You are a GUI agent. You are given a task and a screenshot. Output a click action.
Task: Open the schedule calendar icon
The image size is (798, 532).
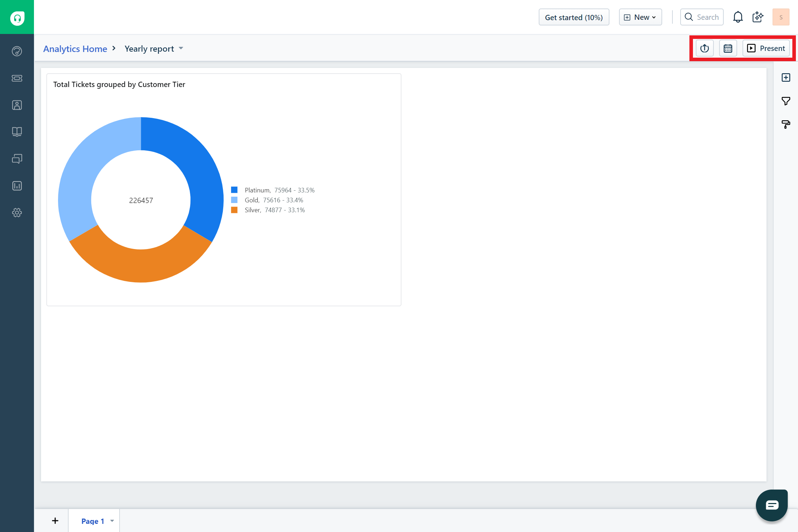[x=728, y=48]
